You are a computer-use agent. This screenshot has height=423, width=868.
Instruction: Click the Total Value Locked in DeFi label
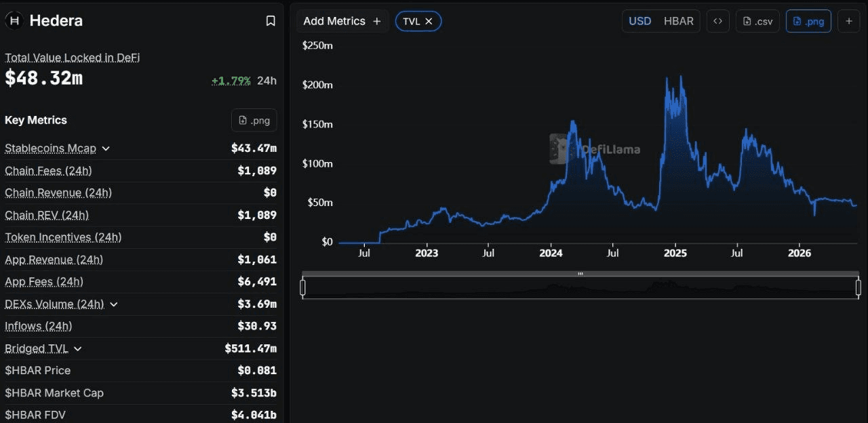[x=73, y=58]
